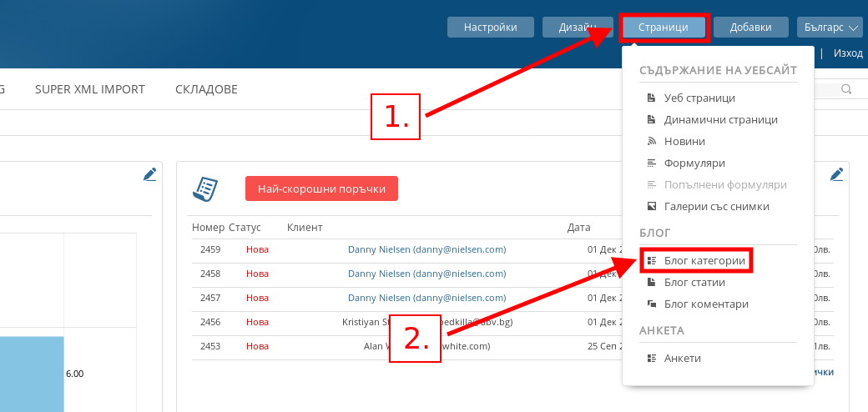Select Динамични страници menu entry
This screenshot has height=412, width=868.
(720, 119)
